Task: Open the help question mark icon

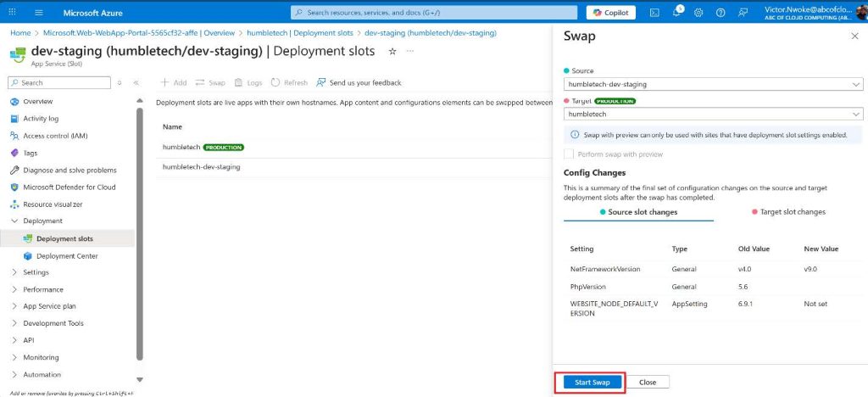Action: click(721, 12)
